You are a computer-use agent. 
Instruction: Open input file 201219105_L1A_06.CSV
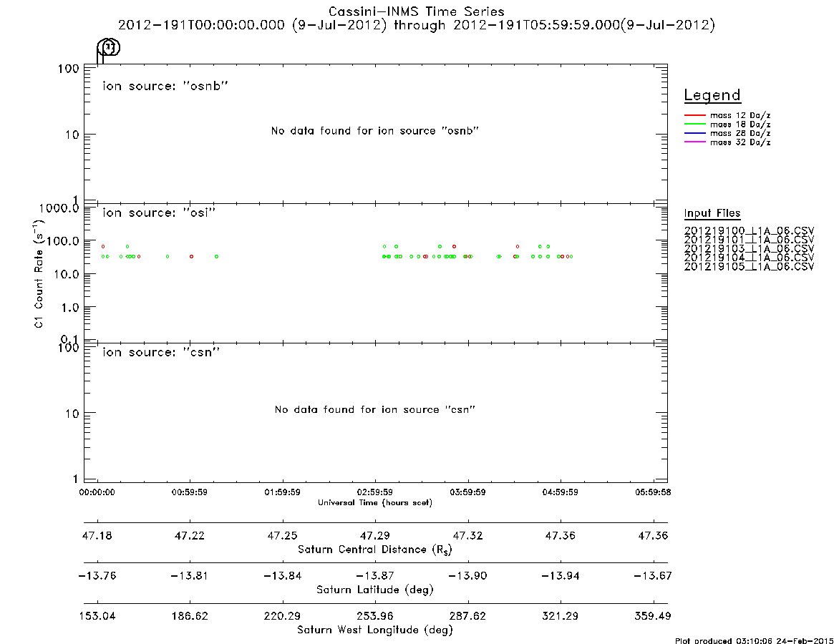click(749, 266)
